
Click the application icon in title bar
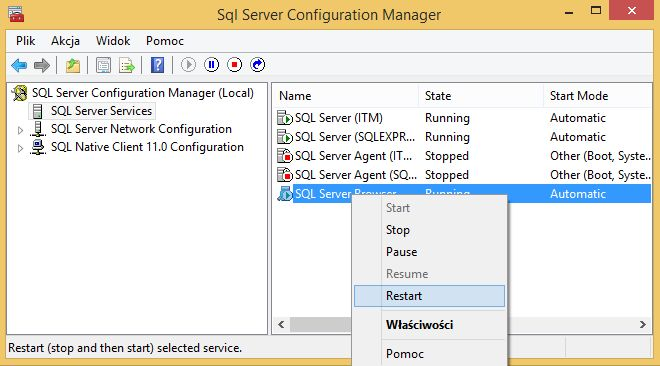16,14
